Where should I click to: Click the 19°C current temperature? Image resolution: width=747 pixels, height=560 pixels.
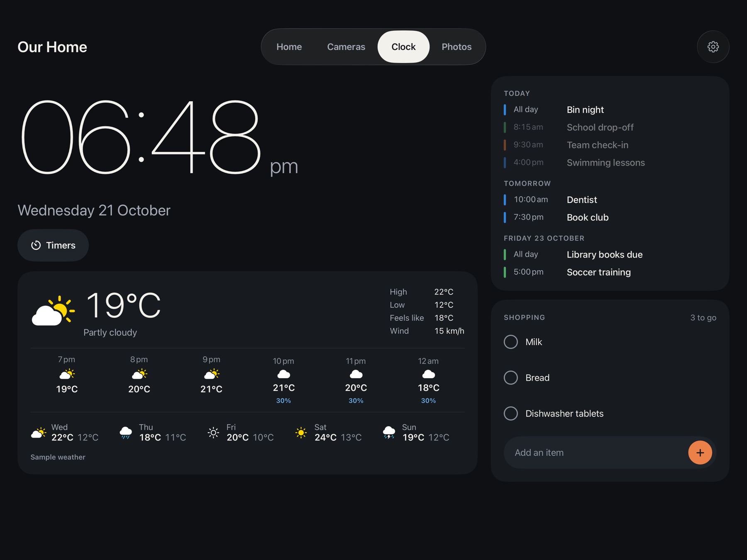click(x=123, y=305)
